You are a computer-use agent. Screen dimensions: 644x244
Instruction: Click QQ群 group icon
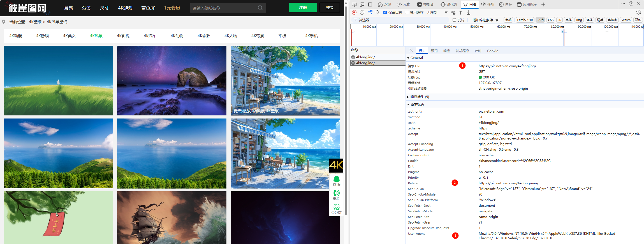click(336, 209)
